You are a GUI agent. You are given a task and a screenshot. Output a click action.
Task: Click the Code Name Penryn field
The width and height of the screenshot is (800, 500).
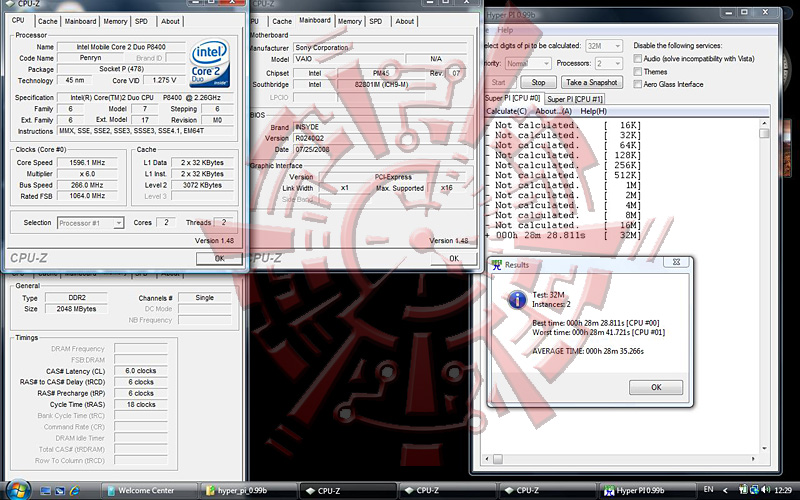click(x=90, y=58)
